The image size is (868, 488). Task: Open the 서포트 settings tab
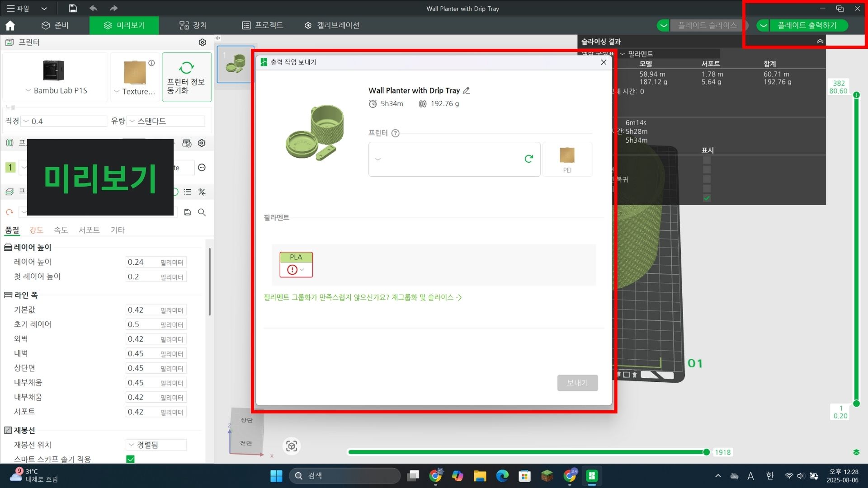[x=89, y=230]
